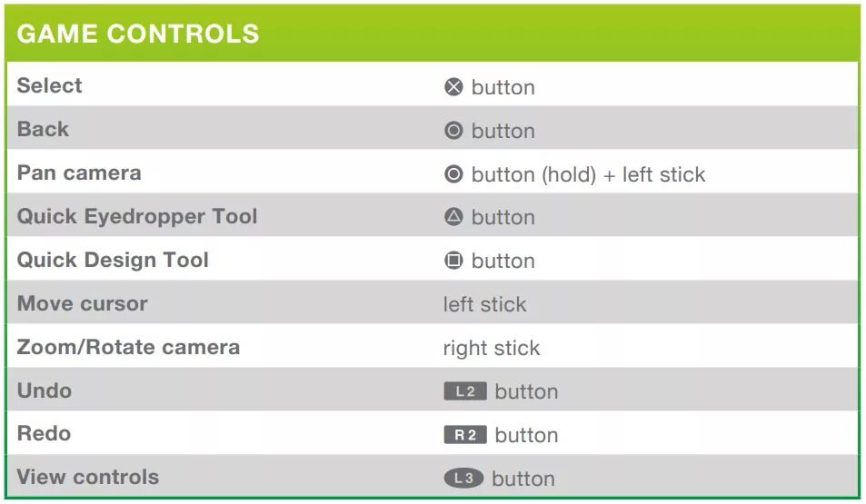Click the L3 button icon for View controls
This screenshot has height=504, width=866.
[x=463, y=478]
